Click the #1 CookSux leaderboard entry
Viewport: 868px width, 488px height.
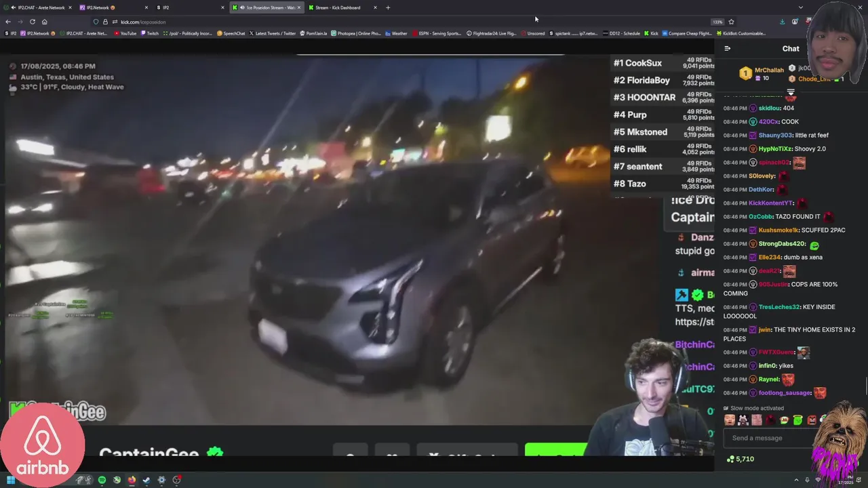point(663,63)
